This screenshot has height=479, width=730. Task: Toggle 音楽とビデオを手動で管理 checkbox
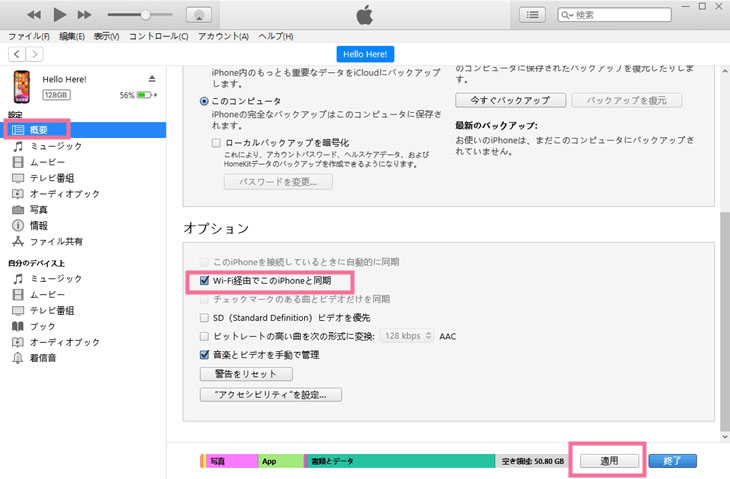click(204, 355)
